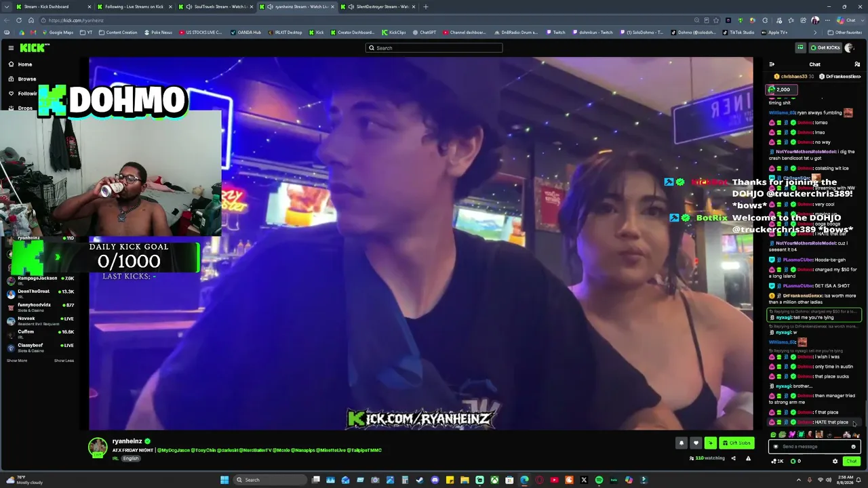Show hidden system tray icons

point(799,480)
